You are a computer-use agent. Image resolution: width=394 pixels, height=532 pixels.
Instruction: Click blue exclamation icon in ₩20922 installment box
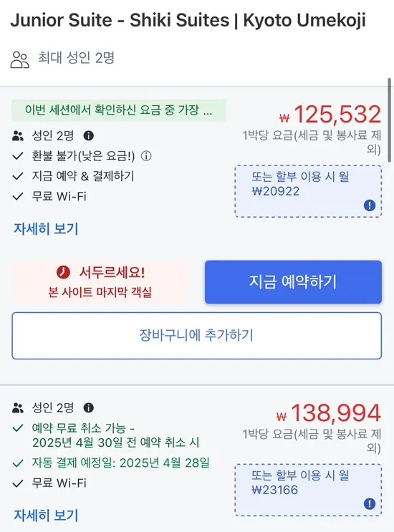(370, 205)
